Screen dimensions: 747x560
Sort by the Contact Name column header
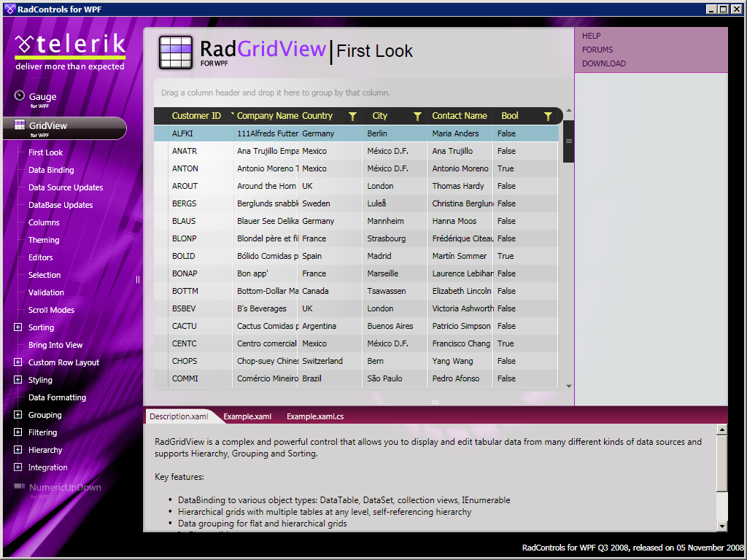click(460, 116)
